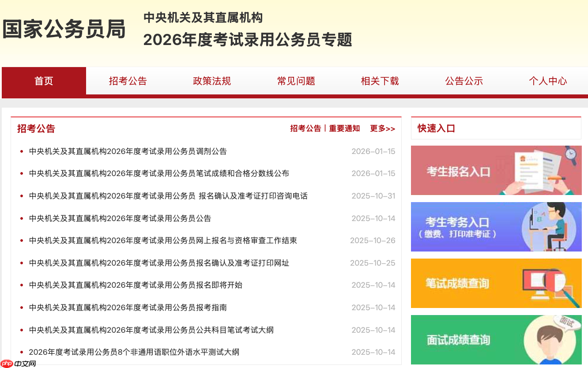This screenshot has width=588, height=368.
Task: Open the 面试成绩查询 banner
Action: point(496,339)
